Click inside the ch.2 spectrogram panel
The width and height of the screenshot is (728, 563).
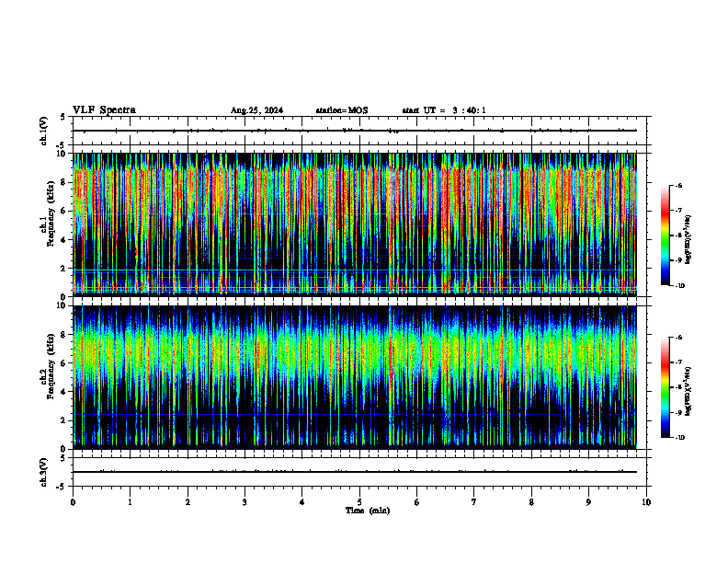(355, 377)
